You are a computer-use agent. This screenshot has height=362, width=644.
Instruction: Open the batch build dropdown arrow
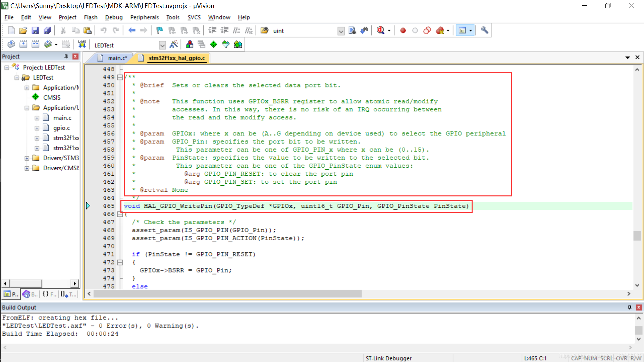pos(56,44)
